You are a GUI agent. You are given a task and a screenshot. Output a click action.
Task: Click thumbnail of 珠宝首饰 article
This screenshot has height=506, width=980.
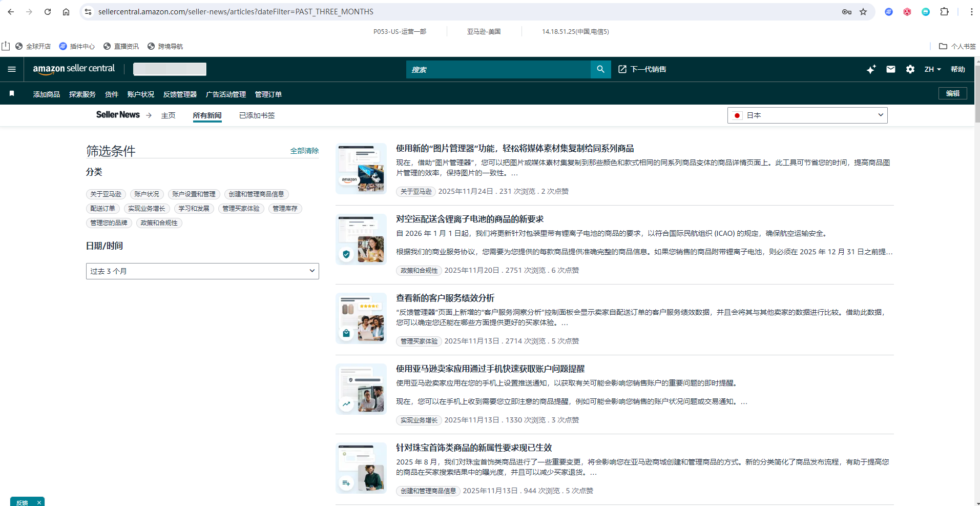point(361,468)
